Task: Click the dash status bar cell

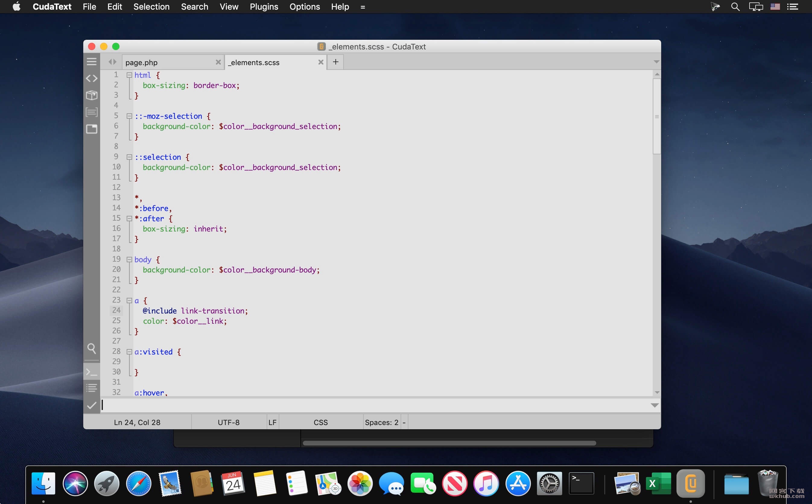Action: (x=404, y=422)
